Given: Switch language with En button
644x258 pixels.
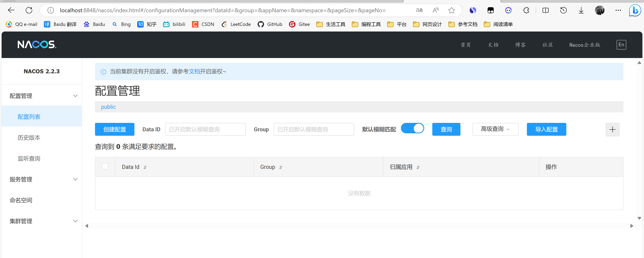Looking at the screenshot, I should click(x=621, y=45).
